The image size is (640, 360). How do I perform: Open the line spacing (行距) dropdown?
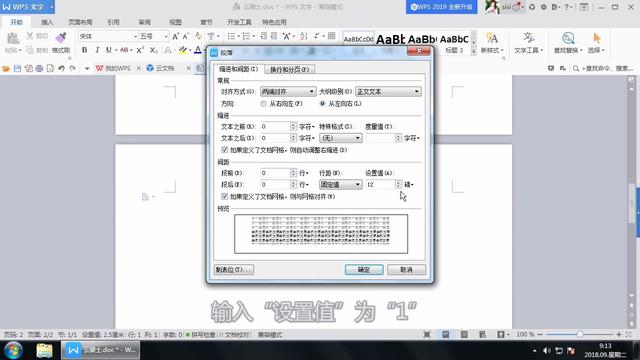(340, 184)
